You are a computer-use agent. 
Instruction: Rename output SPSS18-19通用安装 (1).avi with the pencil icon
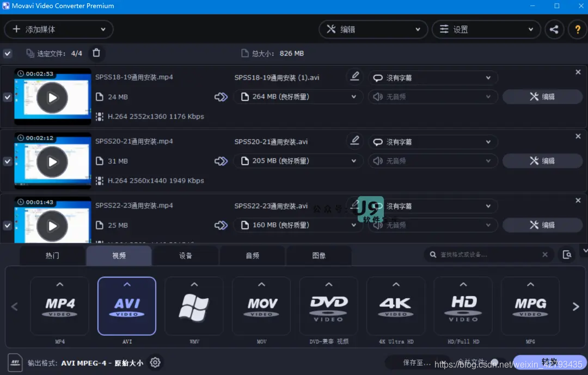[x=355, y=76]
